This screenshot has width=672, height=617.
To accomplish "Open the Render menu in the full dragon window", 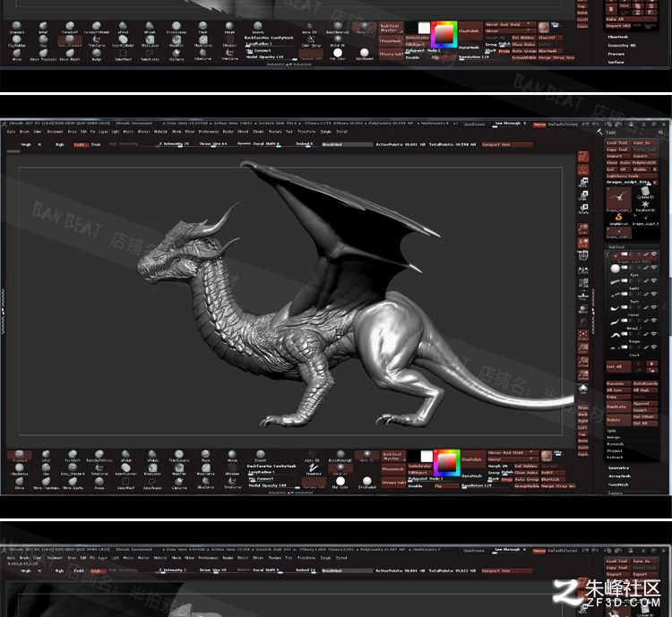I will tap(228, 132).
